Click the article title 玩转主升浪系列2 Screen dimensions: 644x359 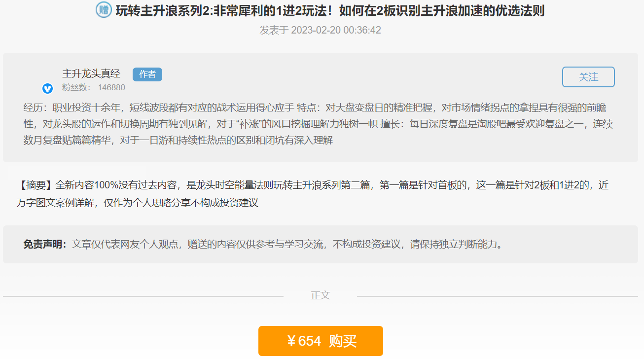329,10
